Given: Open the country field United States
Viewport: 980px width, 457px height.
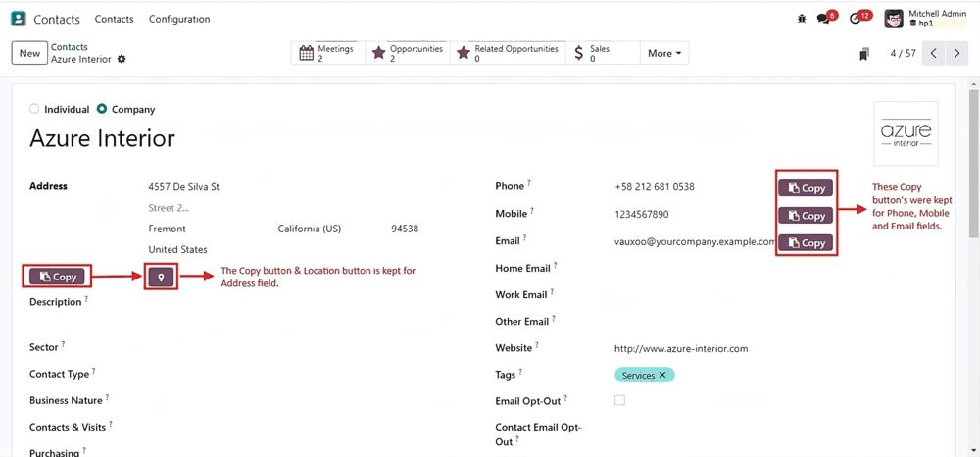Looking at the screenshot, I should tap(178, 249).
